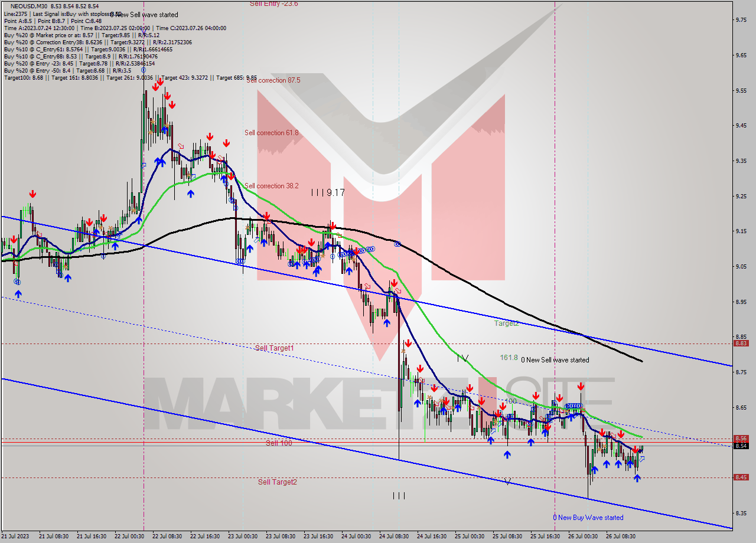The image size is (756, 543).
Task: Click the 'Sell Target1' label
Action: click(275, 348)
